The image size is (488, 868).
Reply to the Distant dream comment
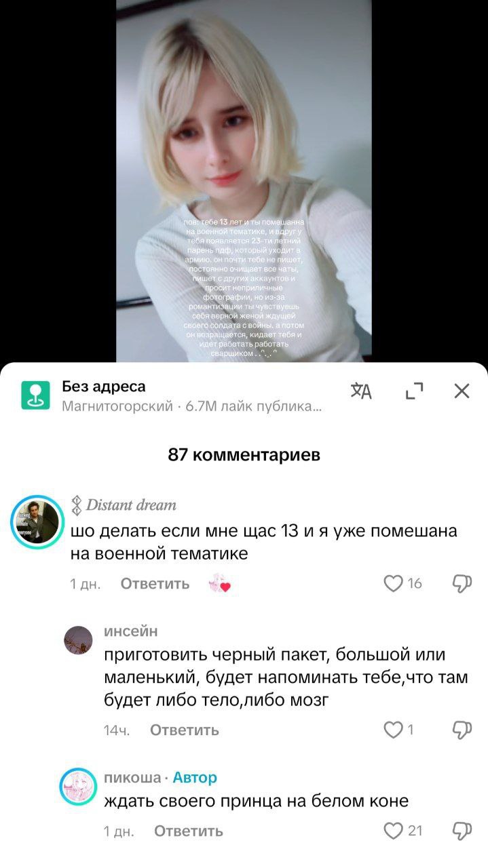click(155, 584)
